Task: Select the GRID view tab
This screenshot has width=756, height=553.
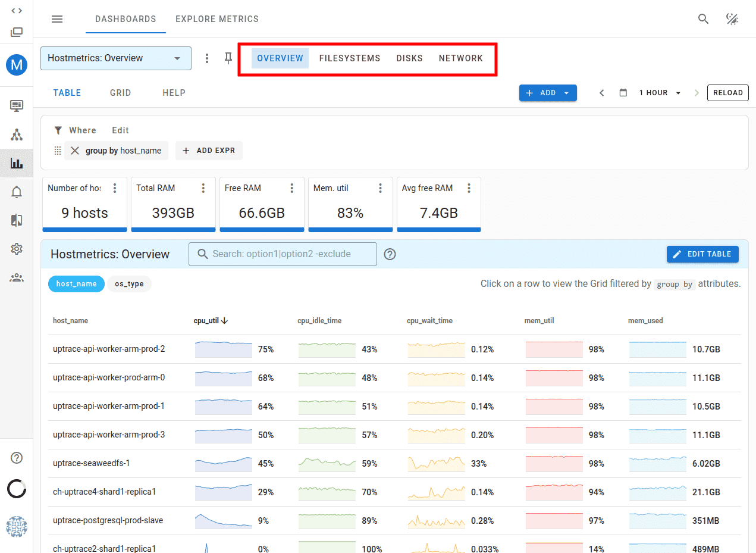Action: (120, 93)
